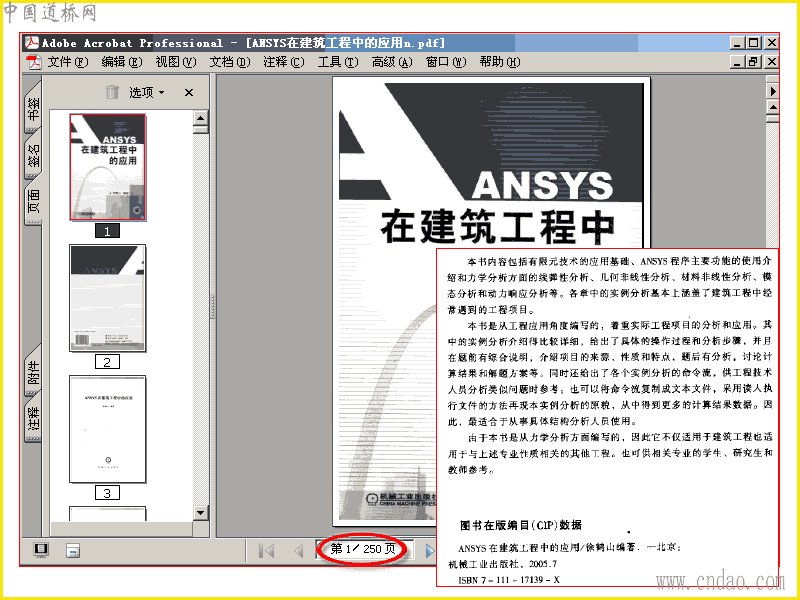Go to the previous page arrow
Viewport: 800px width, 600px height.
(x=299, y=550)
